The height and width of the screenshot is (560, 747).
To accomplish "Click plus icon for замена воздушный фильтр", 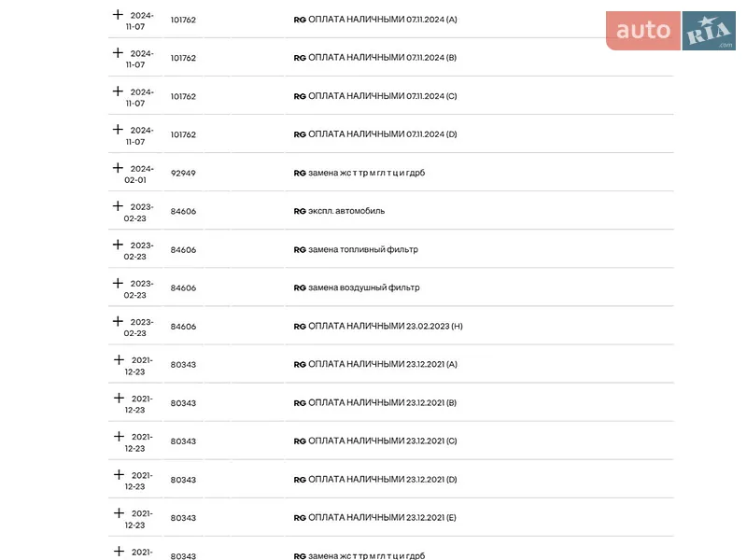I will pos(118,284).
